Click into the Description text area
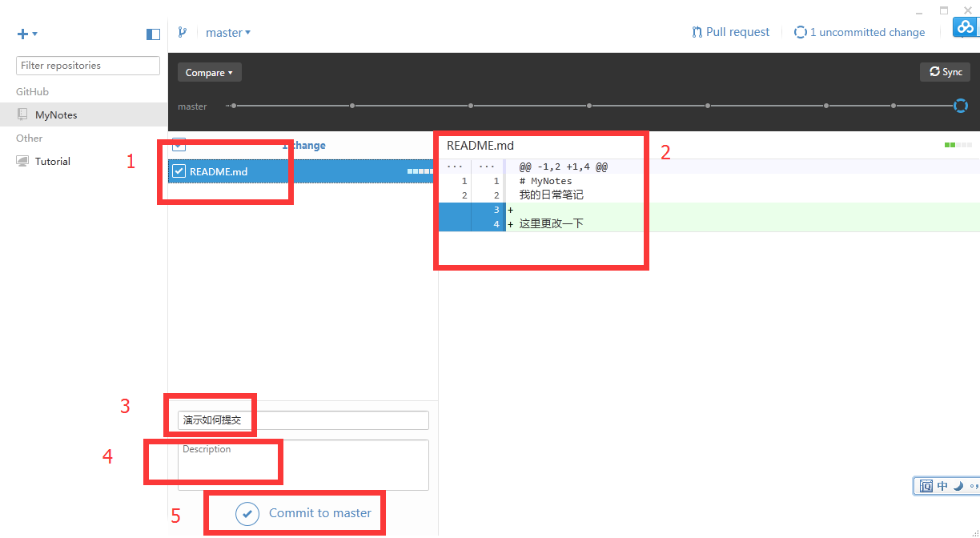Viewport: 980px width, 538px height. pos(303,464)
